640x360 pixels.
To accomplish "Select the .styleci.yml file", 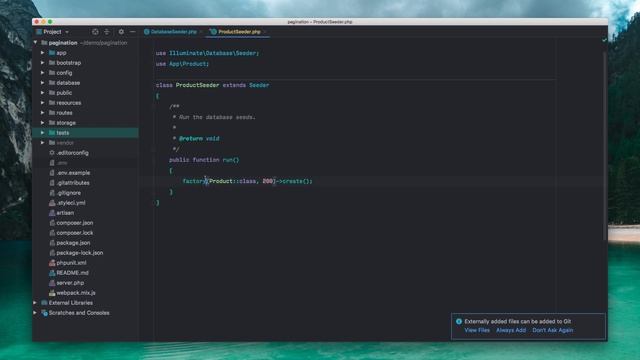I will click(x=71, y=203).
